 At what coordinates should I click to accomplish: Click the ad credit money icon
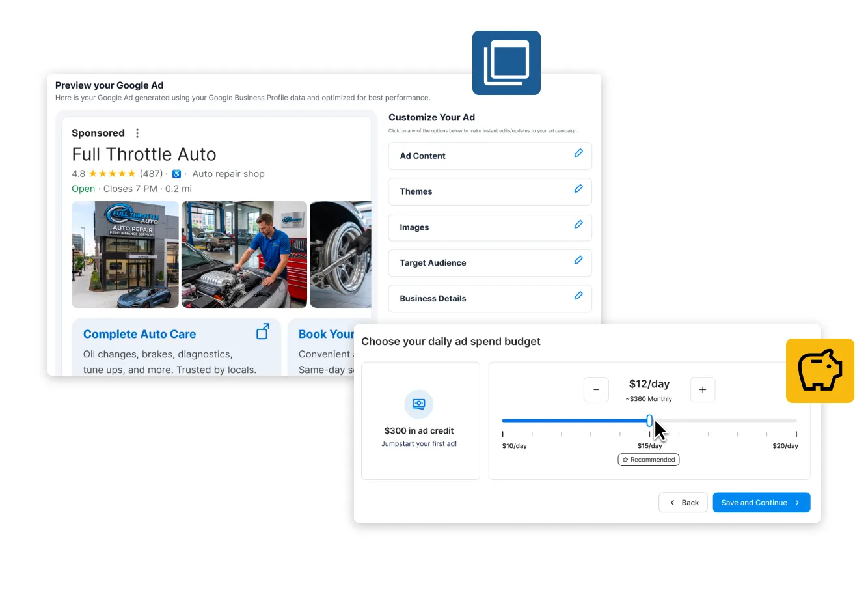(419, 404)
